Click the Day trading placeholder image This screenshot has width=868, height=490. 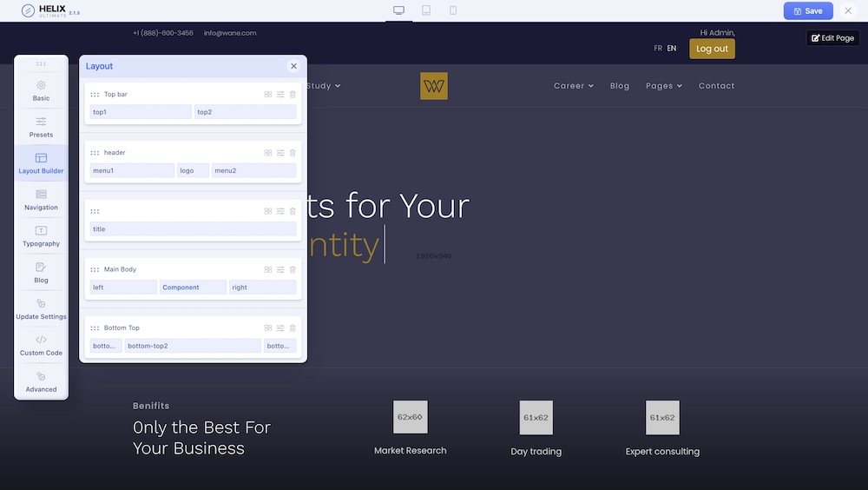(x=536, y=417)
